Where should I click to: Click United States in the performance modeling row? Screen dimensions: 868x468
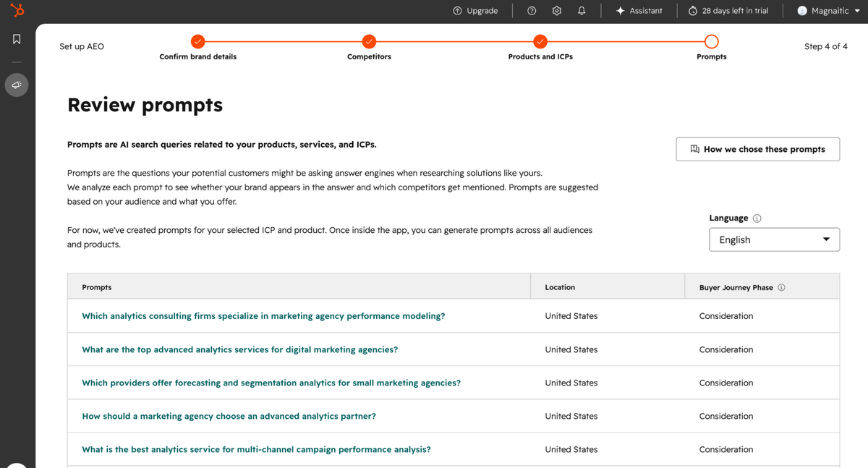[571, 316]
